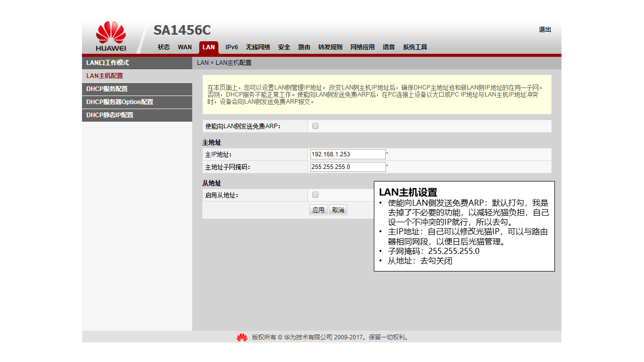
Task: Switch to the WAN tab
Action: pyautogui.click(x=185, y=47)
